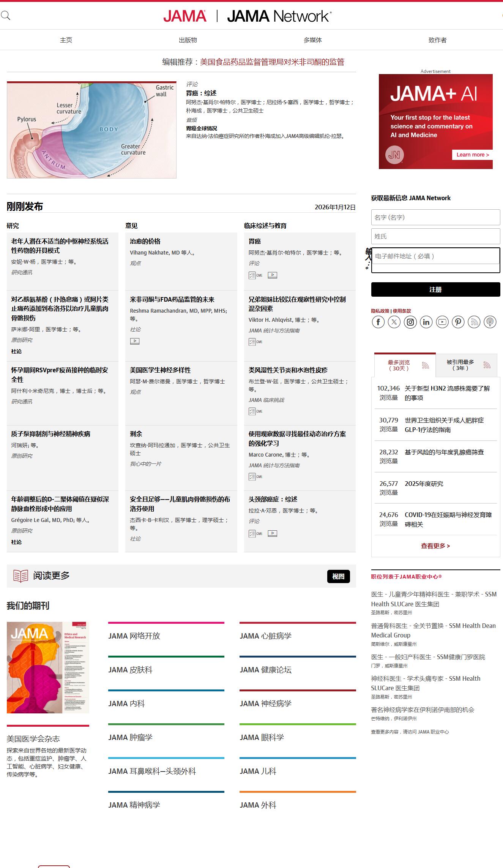The image size is (503, 868).
Task: Focus the 姓氏 input field
Action: click(x=435, y=236)
